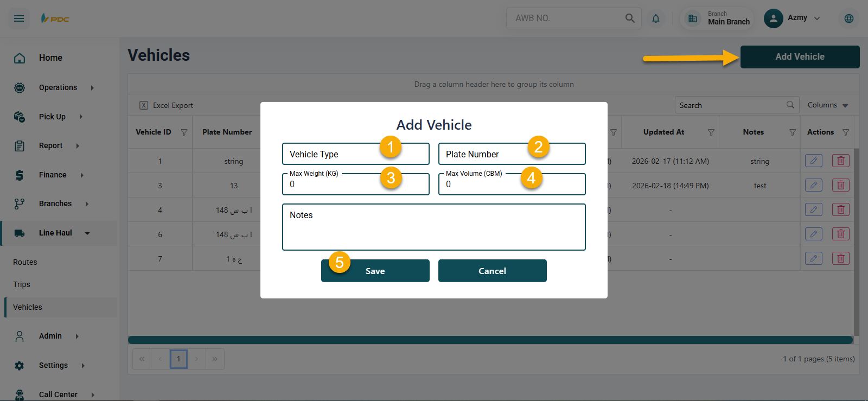Click the hamburger menu icon
This screenshot has height=401, width=868.
(19, 18)
